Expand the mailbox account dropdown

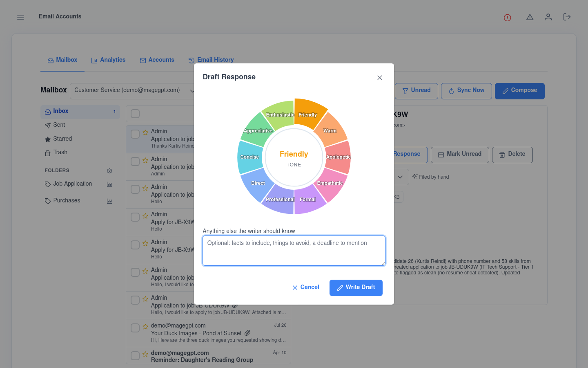click(134, 91)
